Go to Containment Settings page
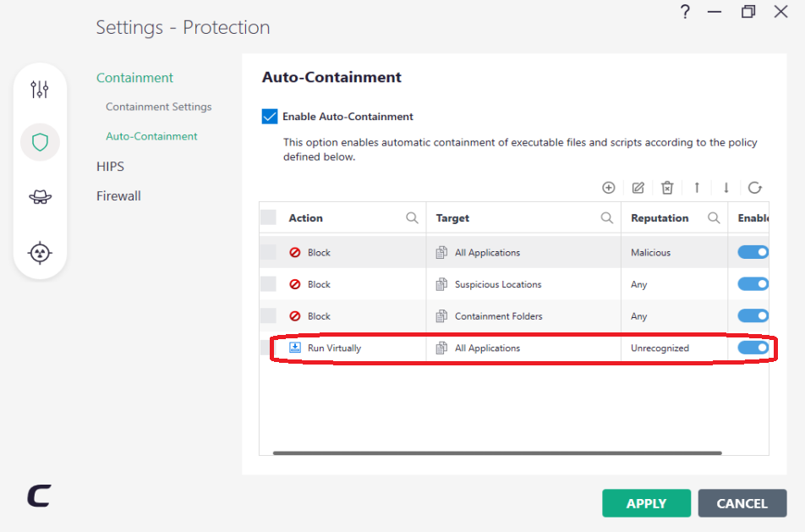This screenshot has width=805, height=532. (158, 107)
